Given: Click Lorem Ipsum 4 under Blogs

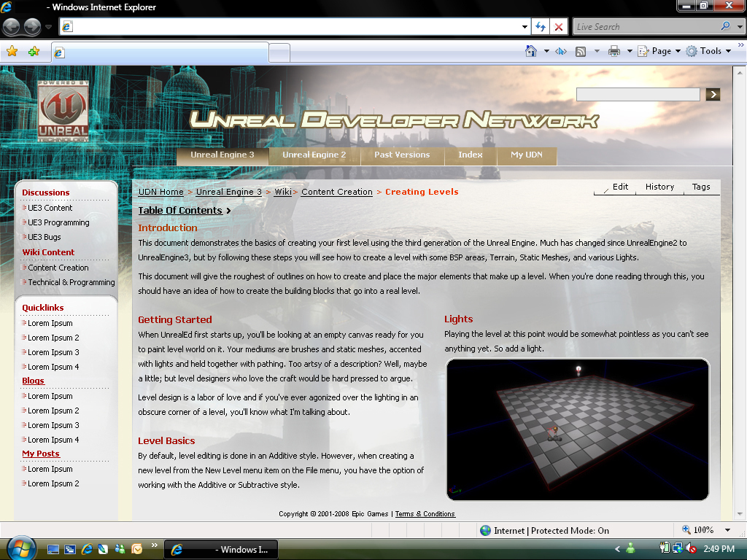Looking at the screenshot, I should pos(53,440).
